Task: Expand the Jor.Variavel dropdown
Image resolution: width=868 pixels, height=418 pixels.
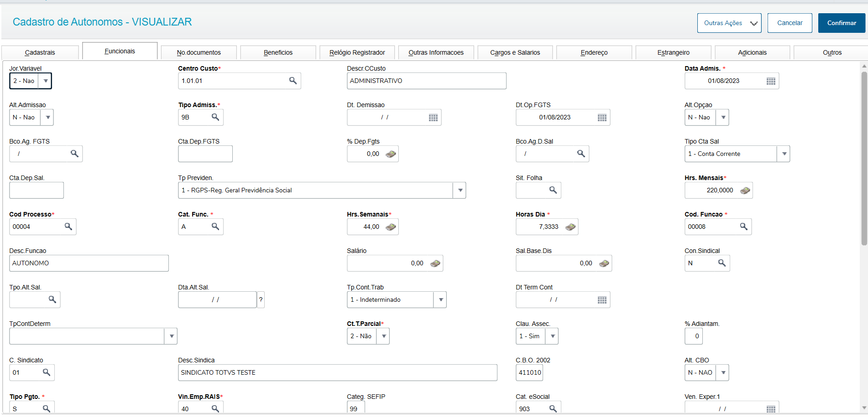Action: coord(46,81)
